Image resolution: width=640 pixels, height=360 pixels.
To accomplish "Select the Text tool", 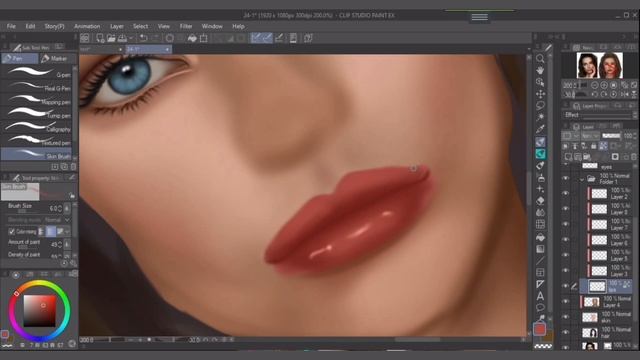I will coord(540,296).
